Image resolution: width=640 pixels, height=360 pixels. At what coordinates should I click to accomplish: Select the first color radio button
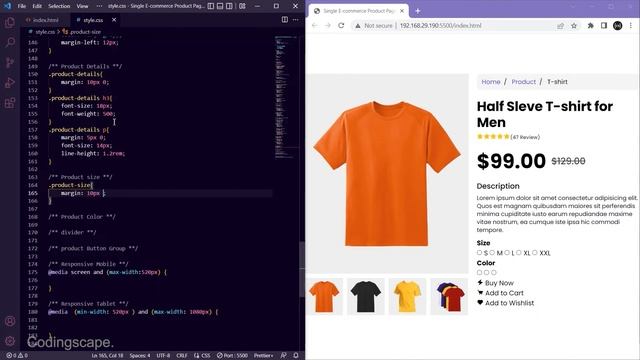pos(480,272)
